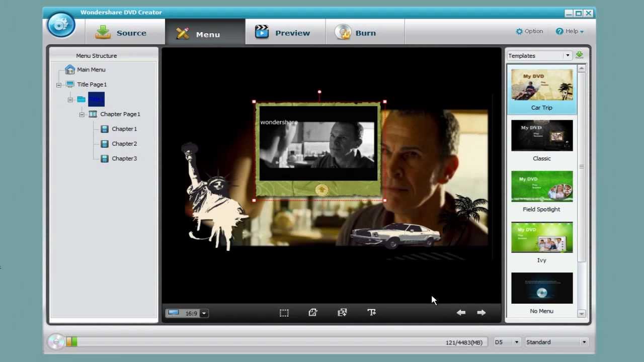Click the 121/4483(MB) size readout

(x=464, y=342)
